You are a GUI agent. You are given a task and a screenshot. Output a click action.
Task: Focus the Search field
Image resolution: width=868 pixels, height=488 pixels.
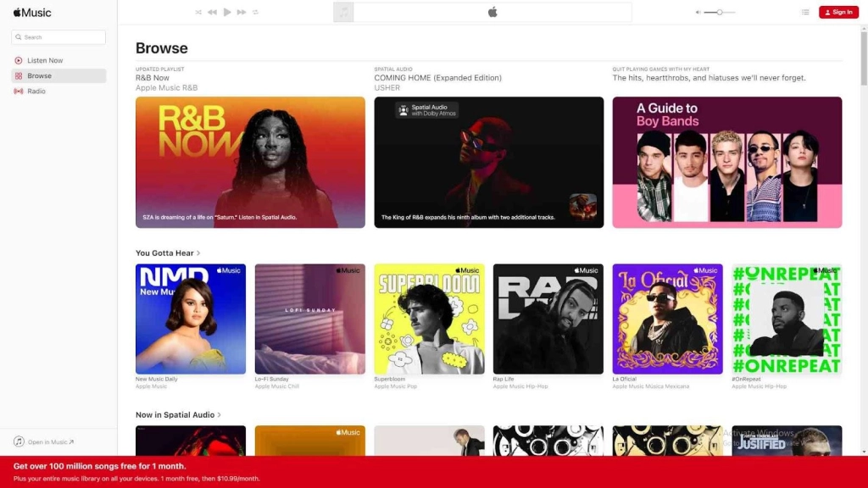point(58,37)
